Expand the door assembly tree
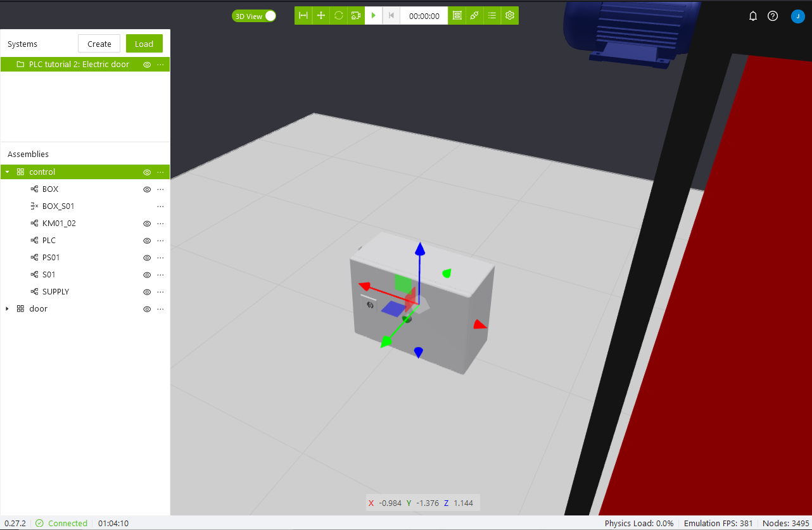Viewport: 812px width, 530px height. (x=8, y=309)
